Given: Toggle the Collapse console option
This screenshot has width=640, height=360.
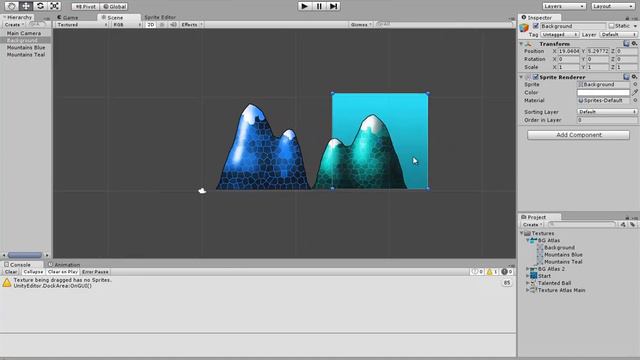Looking at the screenshot, I should click(x=33, y=271).
